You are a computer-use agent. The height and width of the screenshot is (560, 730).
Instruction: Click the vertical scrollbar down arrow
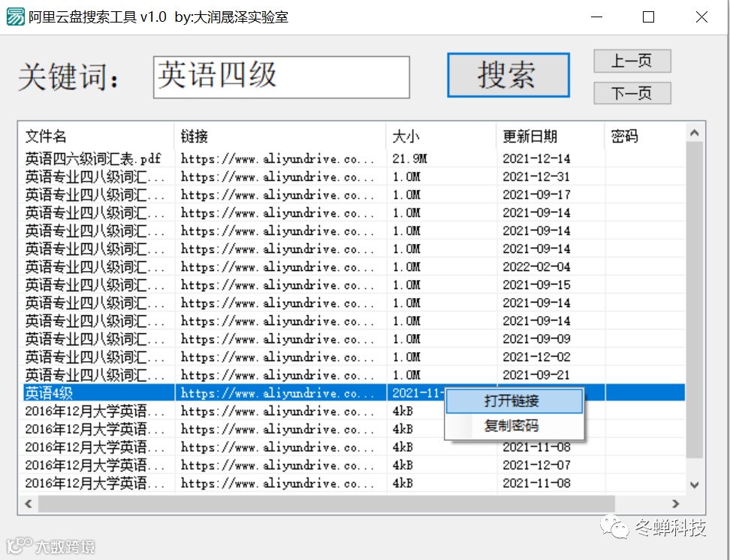pos(695,485)
